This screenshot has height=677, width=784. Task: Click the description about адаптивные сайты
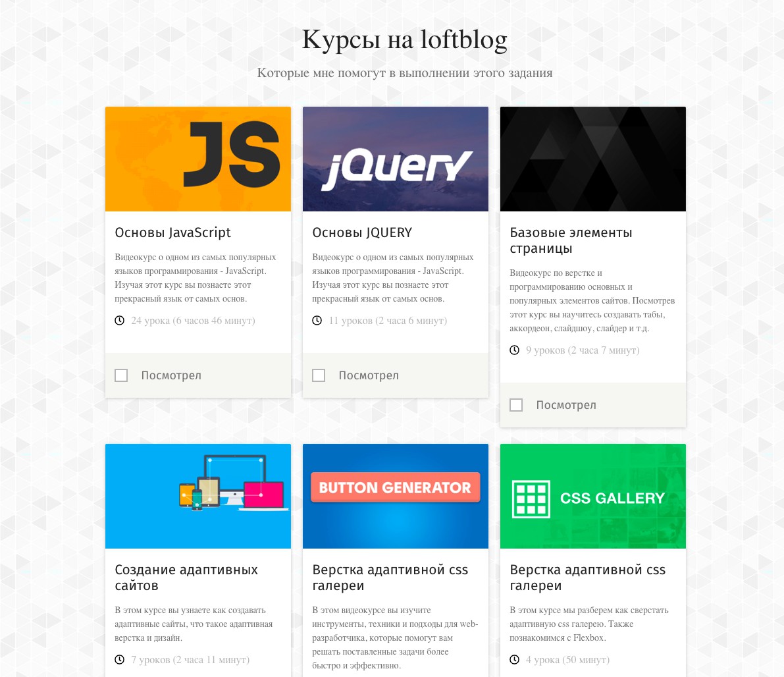[x=194, y=624]
